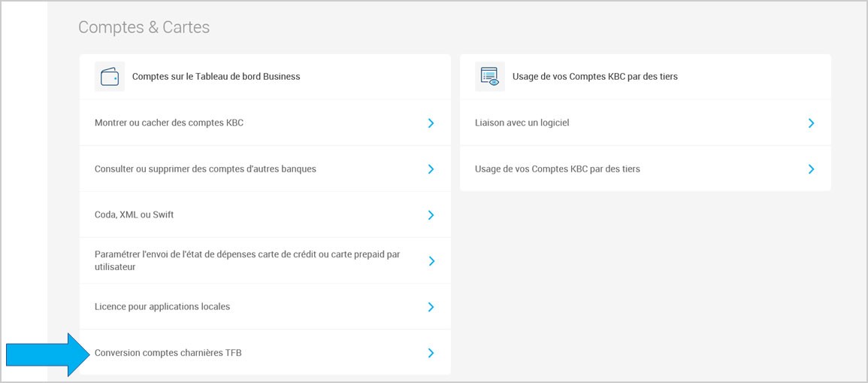The width and height of the screenshot is (868, 383).
Task: Select the Coda, XML ou Swift entry
Action: point(134,214)
